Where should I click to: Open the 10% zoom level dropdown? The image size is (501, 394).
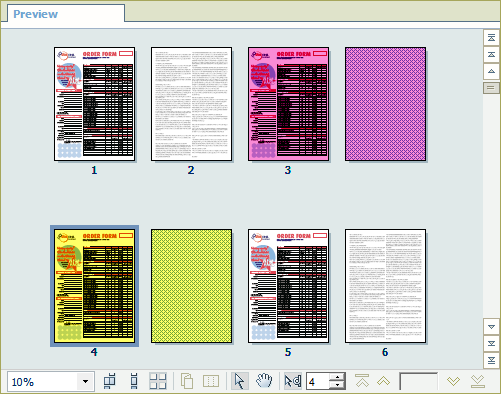pos(85,381)
